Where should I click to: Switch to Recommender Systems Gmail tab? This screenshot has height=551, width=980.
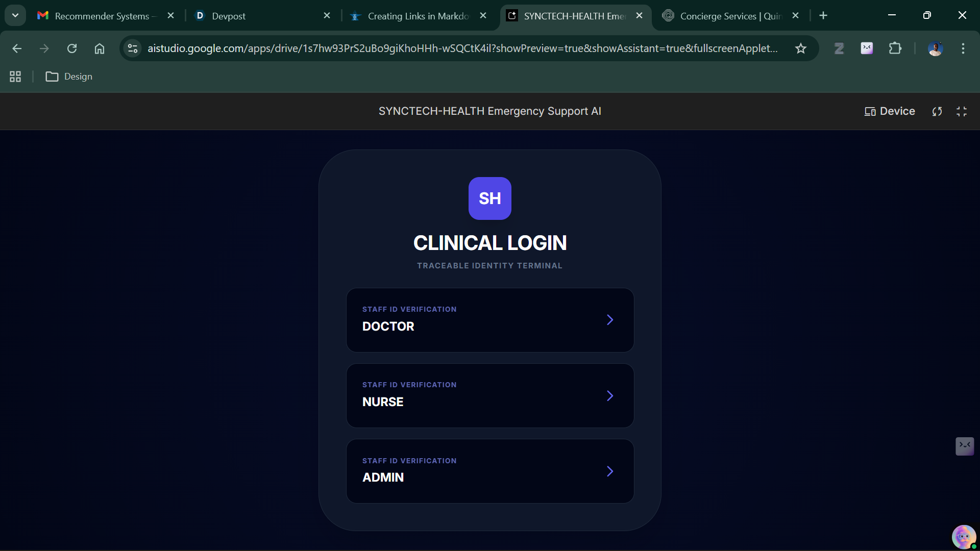[102, 16]
